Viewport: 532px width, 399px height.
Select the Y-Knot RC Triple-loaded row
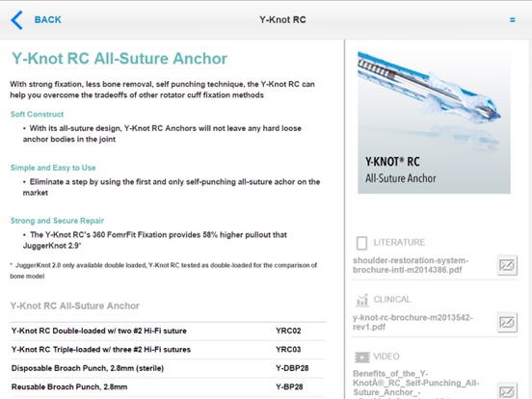click(168, 350)
